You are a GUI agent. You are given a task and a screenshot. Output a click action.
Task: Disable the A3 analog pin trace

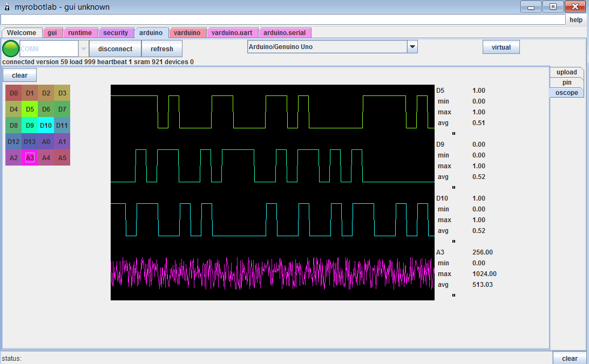(x=30, y=158)
